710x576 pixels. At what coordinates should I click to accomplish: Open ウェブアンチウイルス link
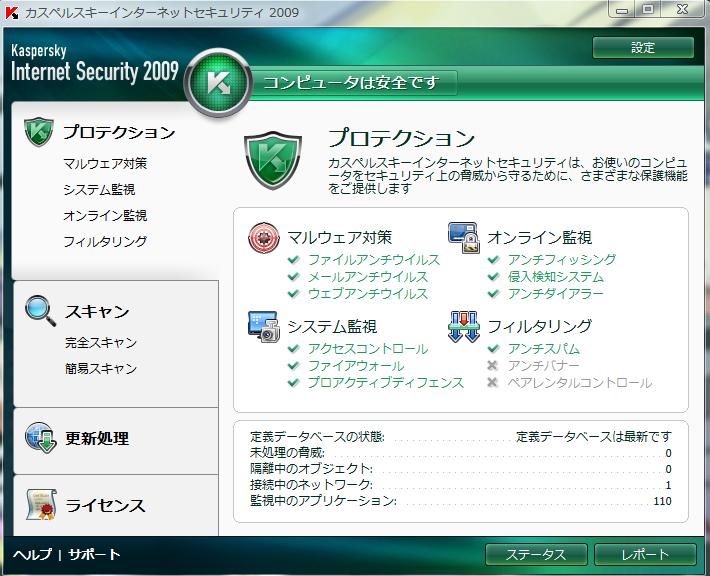368,294
